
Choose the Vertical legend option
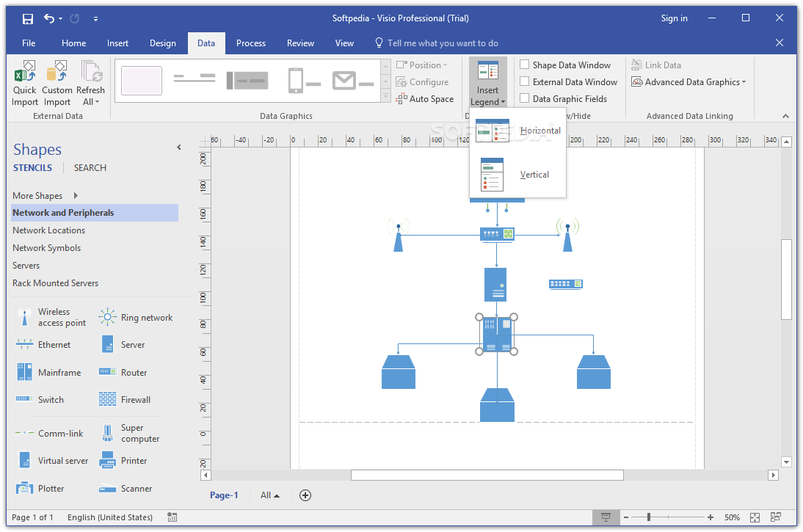(517, 175)
